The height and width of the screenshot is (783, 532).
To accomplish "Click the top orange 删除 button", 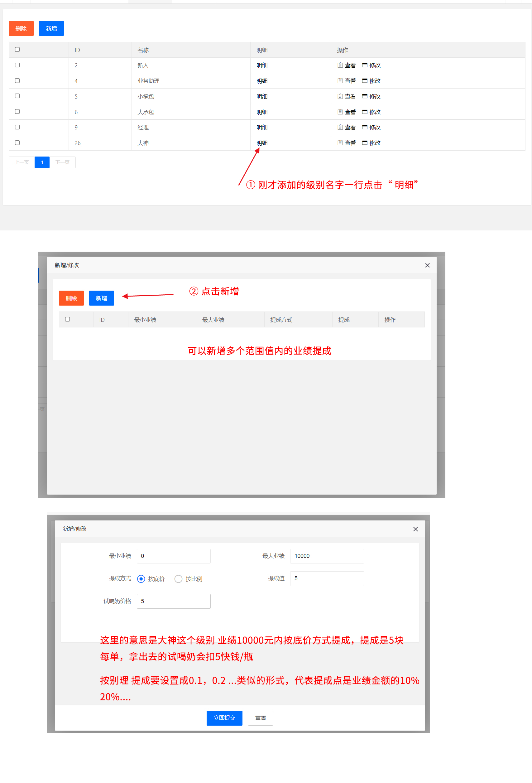I will click(x=21, y=28).
